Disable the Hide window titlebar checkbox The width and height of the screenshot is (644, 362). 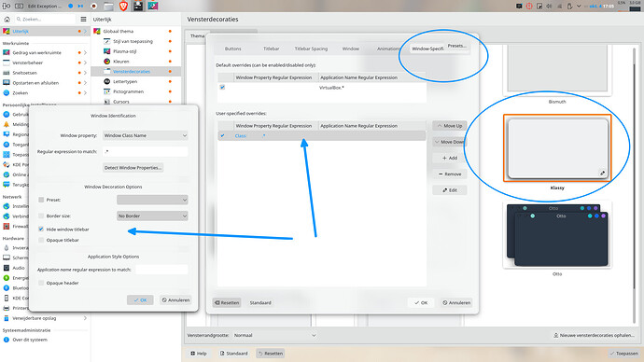[41, 229]
